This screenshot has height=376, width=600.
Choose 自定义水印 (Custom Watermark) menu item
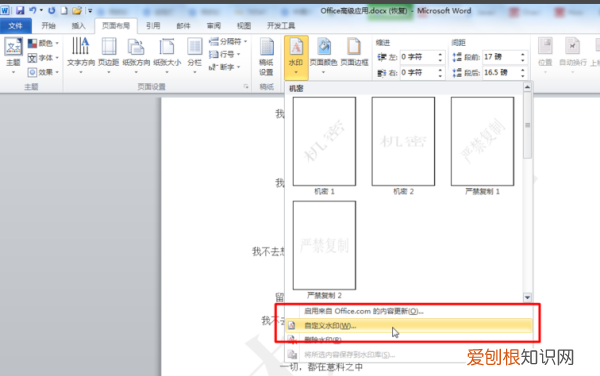click(409, 326)
